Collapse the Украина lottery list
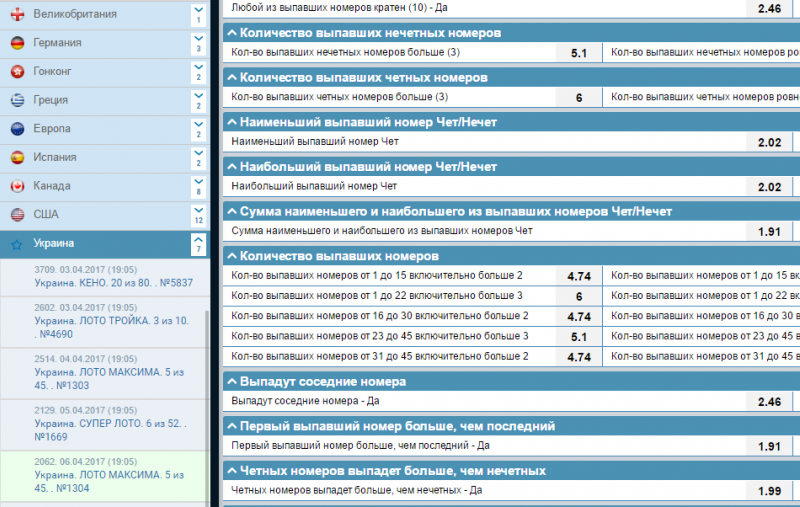The image size is (800, 507). 198,244
